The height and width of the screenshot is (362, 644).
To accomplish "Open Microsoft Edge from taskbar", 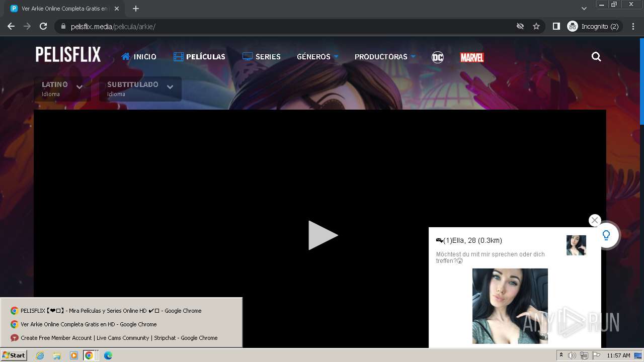I will tap(108, 355).
